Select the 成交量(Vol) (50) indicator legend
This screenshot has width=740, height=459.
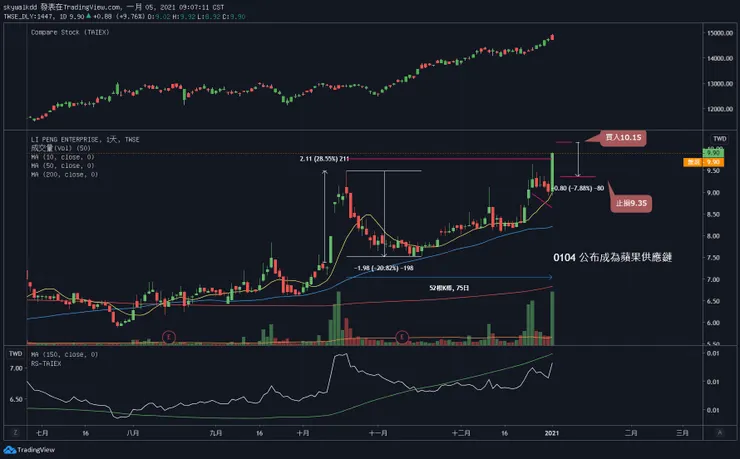60,148
